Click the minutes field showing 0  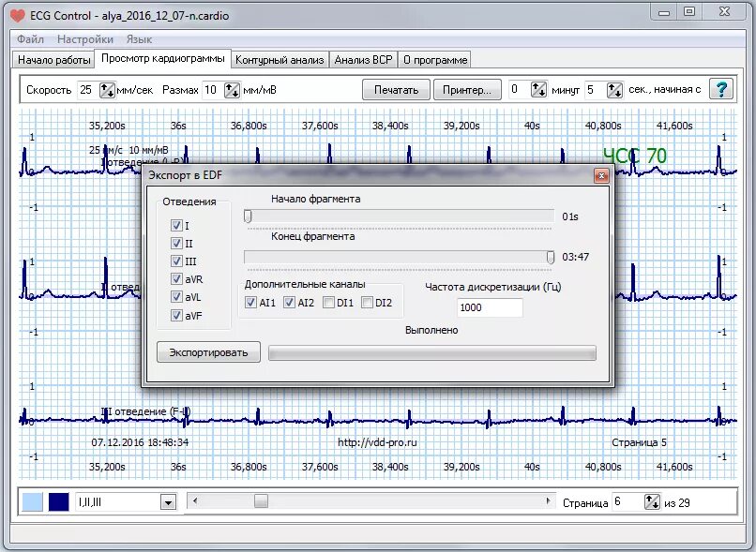[520, 90]
